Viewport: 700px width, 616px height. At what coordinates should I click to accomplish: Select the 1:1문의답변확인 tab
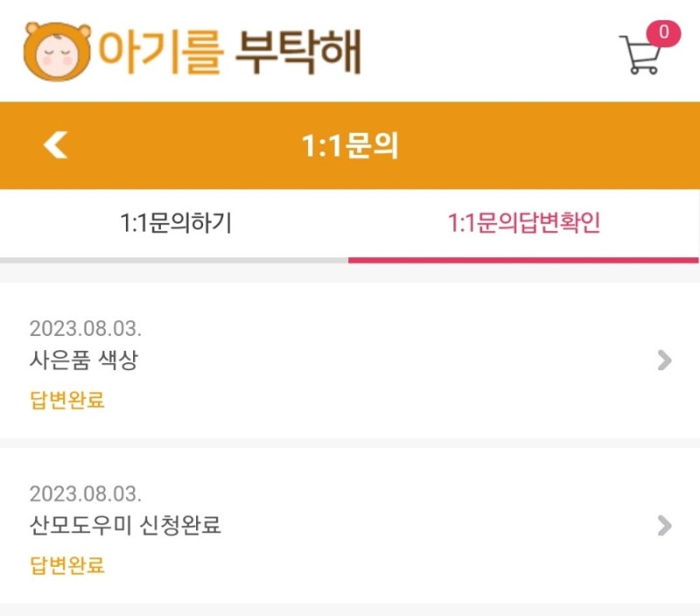tap(523, 223)
